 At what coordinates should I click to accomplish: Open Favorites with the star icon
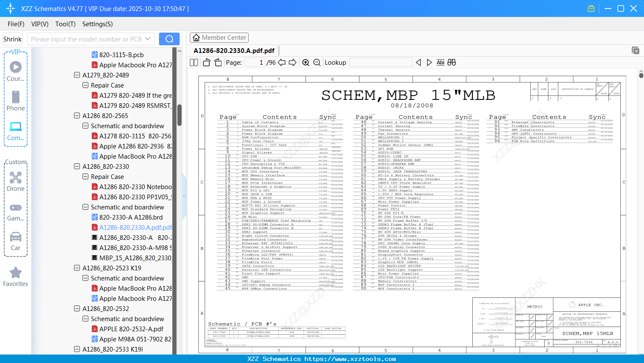click(x=16, y=277)
